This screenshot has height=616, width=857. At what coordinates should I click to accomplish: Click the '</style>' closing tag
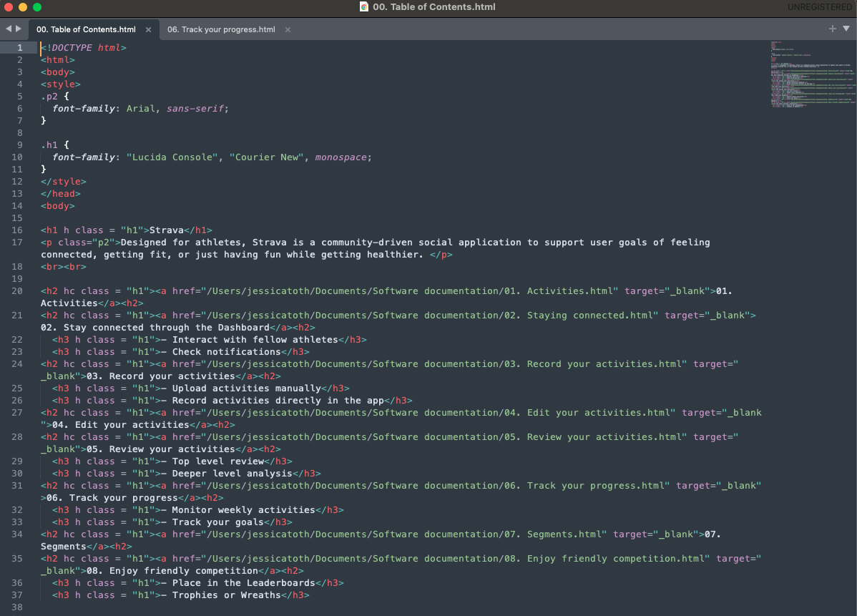[64, 182]
